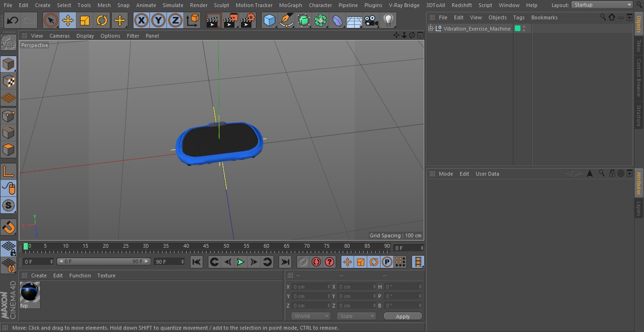The height and width of the screenshot is (332, 644).
Task: Click the Apply button
Action: 403,316
